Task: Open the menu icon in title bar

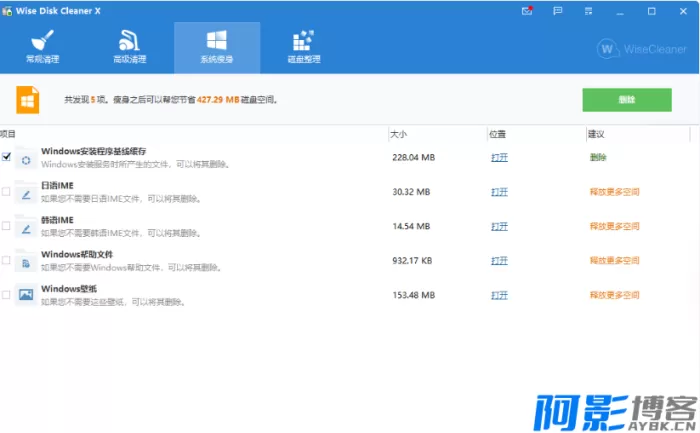Action: pyautogui.click(x=588, y=11)
